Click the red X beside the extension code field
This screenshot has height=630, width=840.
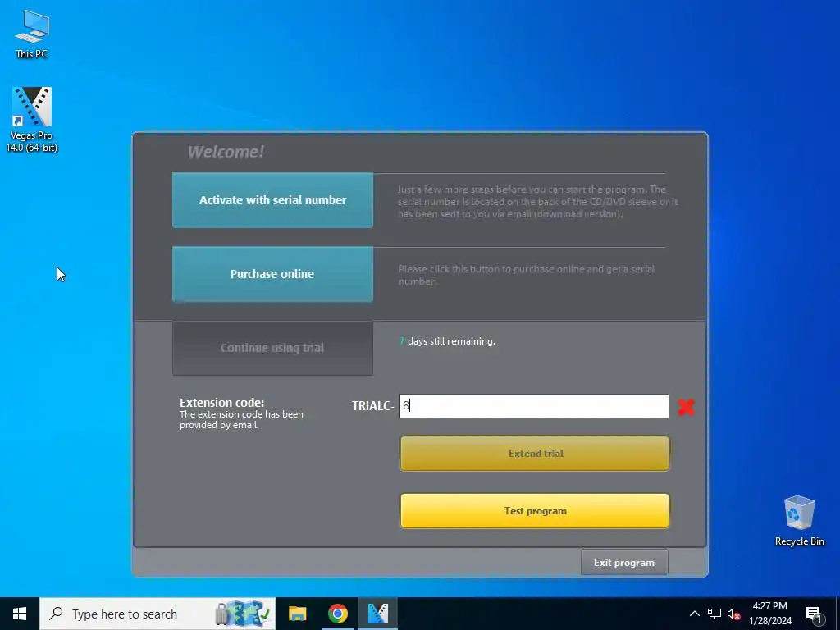click(686, 407)
